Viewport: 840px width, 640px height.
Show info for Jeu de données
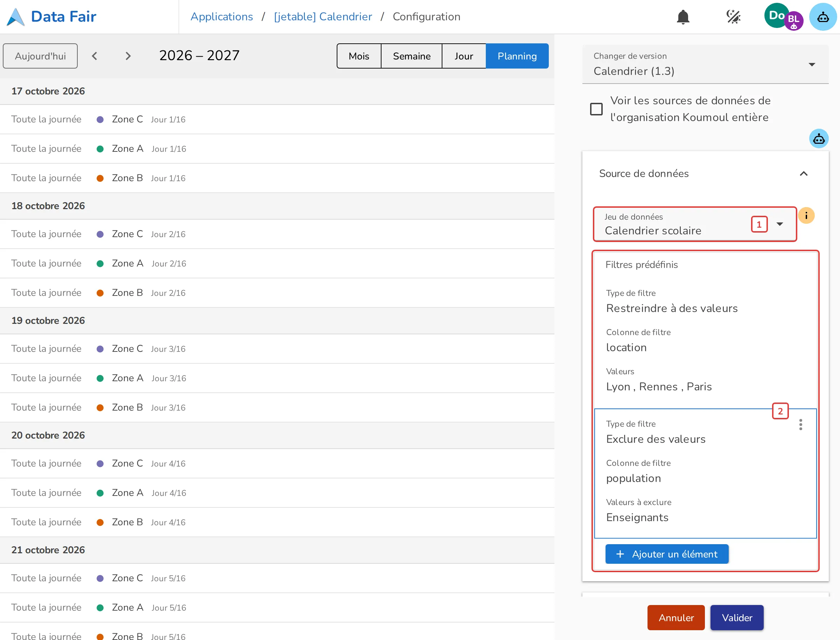click(806, 216)
